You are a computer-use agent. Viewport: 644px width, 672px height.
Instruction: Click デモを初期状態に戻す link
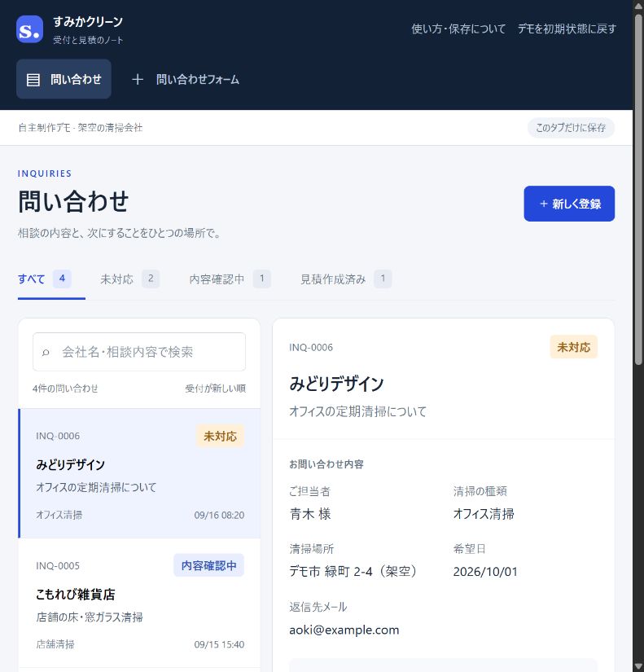coord(567,29)
